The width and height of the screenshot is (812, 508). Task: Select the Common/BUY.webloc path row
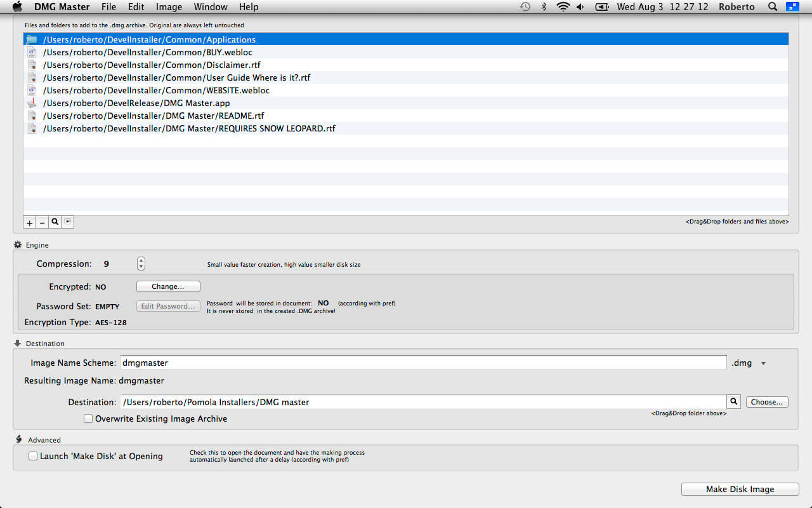click(406, 52)
